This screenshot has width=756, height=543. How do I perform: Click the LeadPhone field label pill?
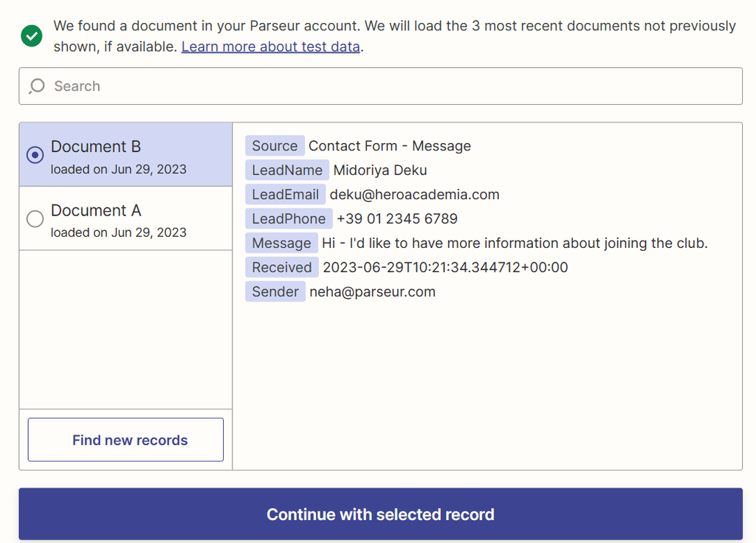289,218
